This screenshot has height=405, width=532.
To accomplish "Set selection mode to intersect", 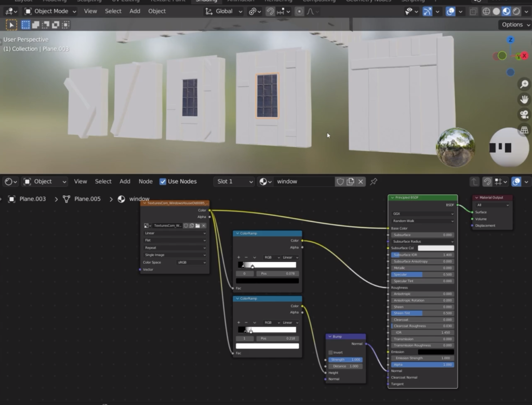I will coord(65,25).
